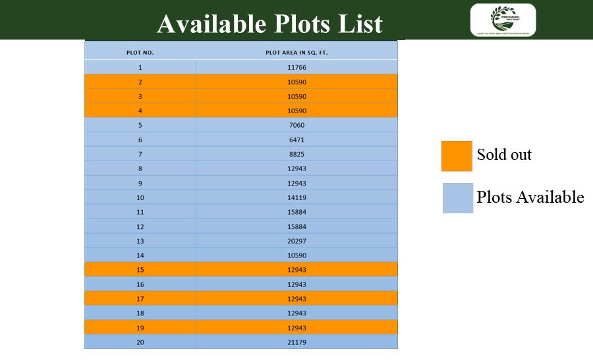This screenshot has width=593, height=364.
Task: Click the 21179 area value
Action: [x=296, y=342]
